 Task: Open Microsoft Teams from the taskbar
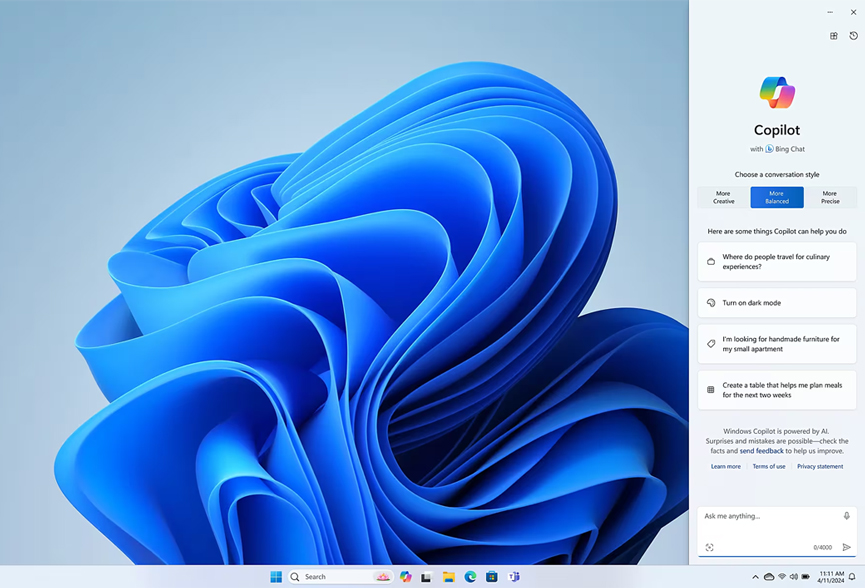click(x=514, y=577)
